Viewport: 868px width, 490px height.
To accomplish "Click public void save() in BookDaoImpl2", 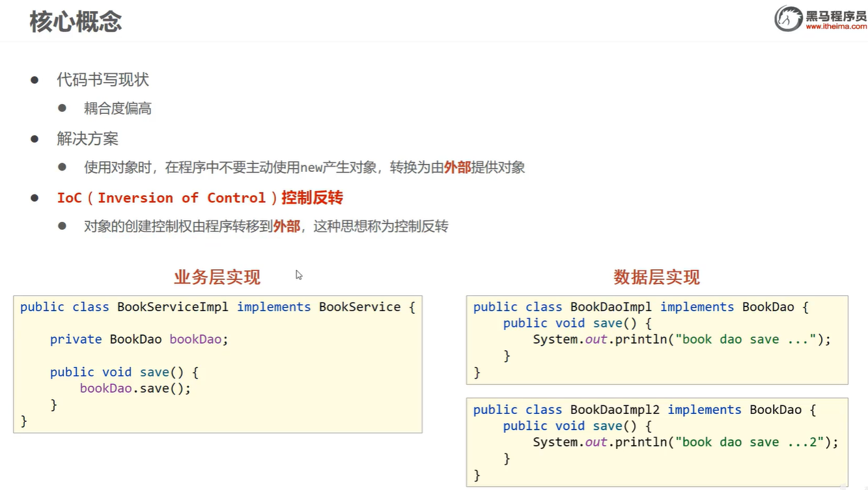I will [x=578, y=426].
